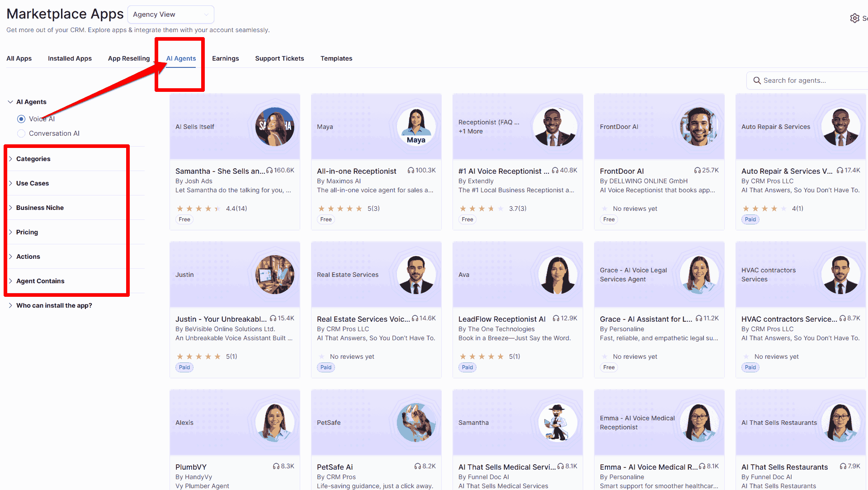The width and height of the screenshot is (868, 490).
Task: Click headphone icon on PlumbVY card
Action: 276,466
